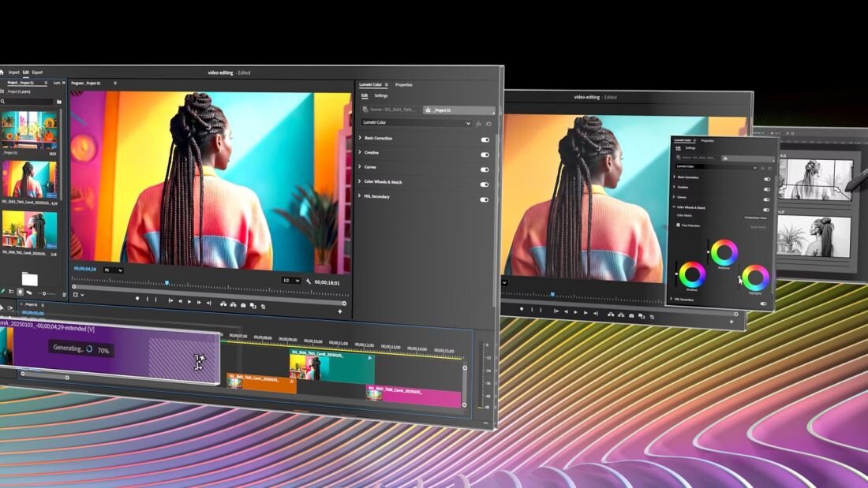
Task: Select the teal clip on the timeline
Action: tap(332, 367)
